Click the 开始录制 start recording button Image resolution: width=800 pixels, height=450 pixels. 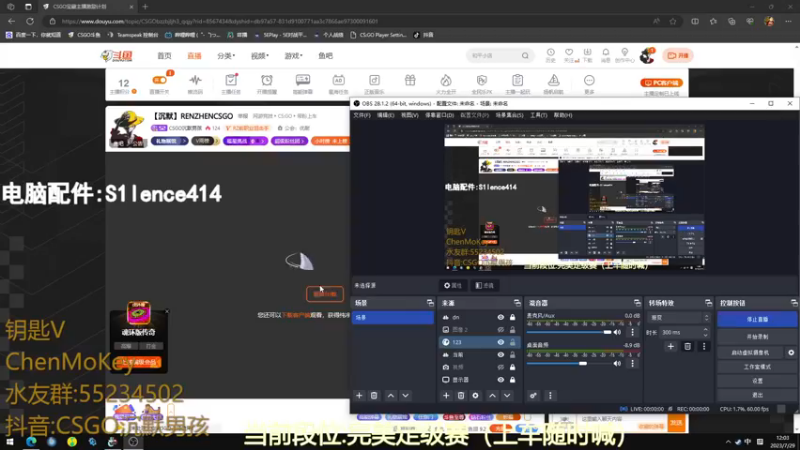(757, 337)
